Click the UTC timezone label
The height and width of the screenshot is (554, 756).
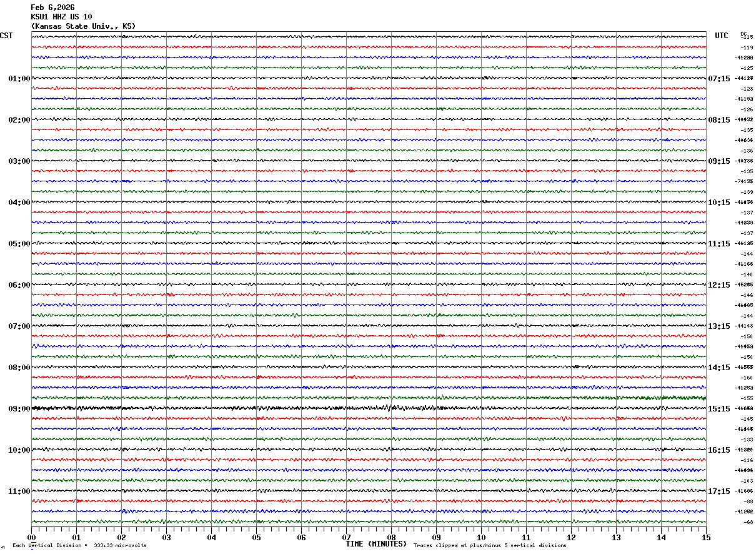[x=722, y=36]
